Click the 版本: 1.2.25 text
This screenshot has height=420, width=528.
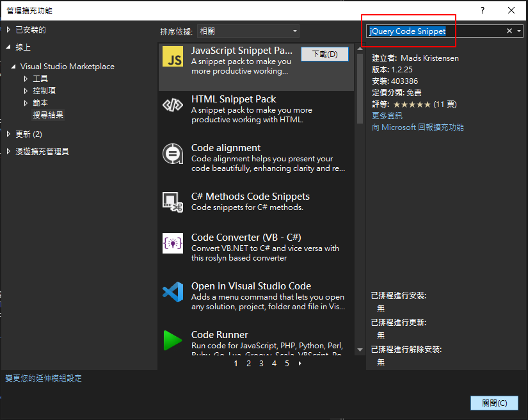tap(392, 69)
